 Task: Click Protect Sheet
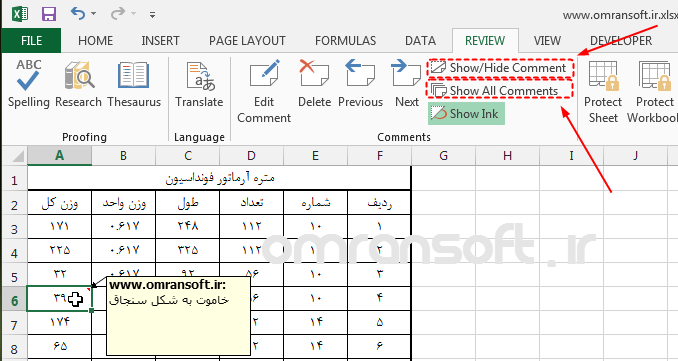[x=603, y=92]
